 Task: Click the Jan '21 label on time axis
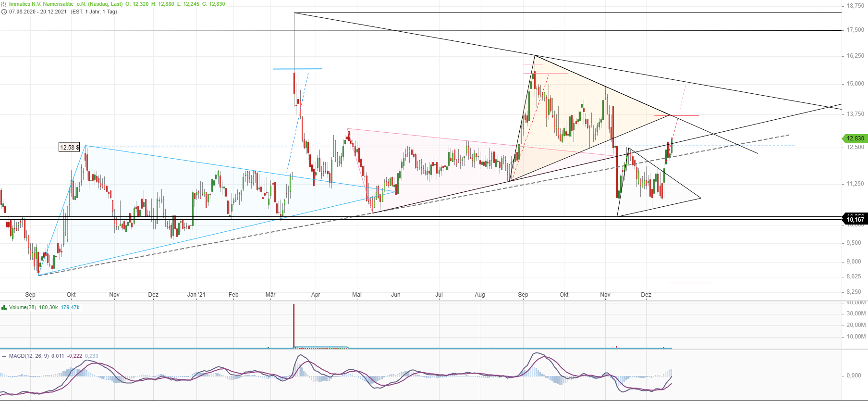[x=196, y=295]
